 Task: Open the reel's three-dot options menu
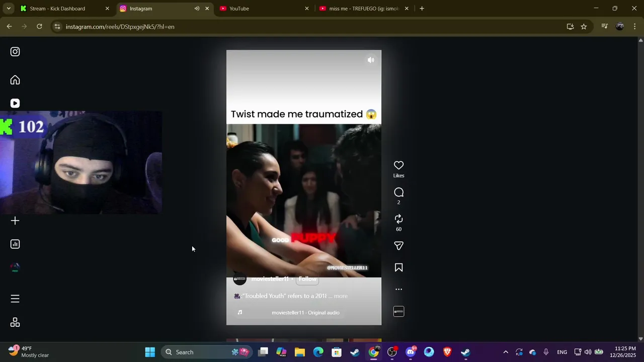click(x=398, y=290)
